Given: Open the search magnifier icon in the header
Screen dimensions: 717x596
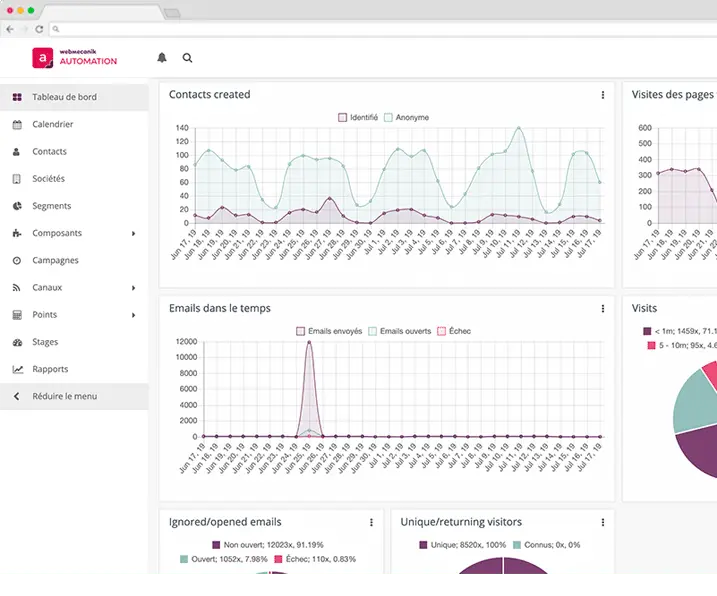Looking at the screenshot, I should click(x=187, y=58).
